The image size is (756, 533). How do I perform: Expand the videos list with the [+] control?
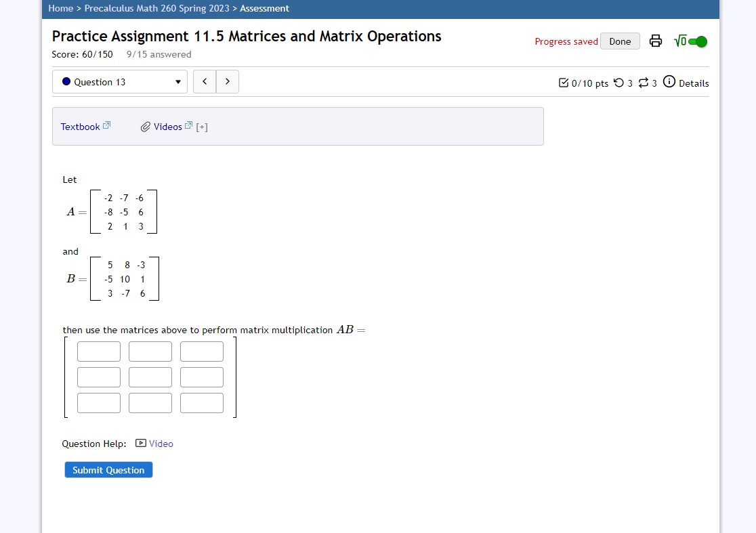[x=201, y=126]
